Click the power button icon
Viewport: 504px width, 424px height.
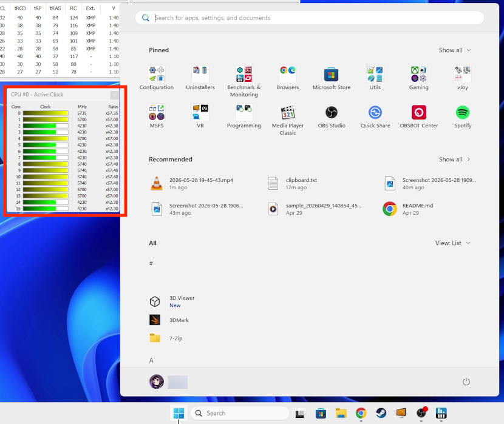point(466,382)
